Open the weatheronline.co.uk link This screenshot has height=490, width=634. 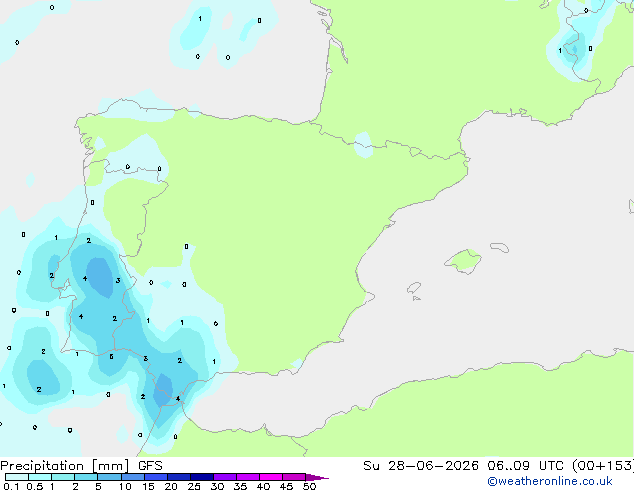(550, 481)
